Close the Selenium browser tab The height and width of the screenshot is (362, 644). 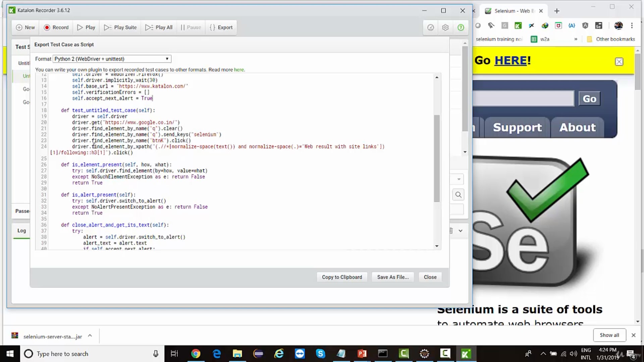(541, 11)
